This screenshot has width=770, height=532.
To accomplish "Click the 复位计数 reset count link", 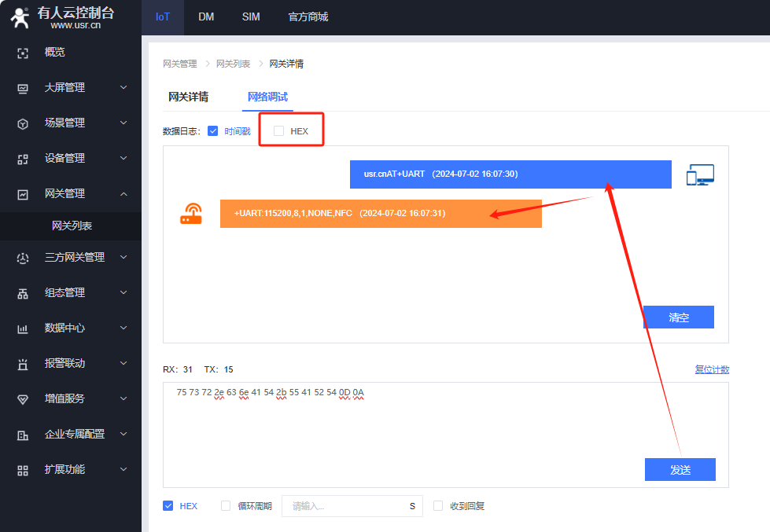I will (711, 369).
